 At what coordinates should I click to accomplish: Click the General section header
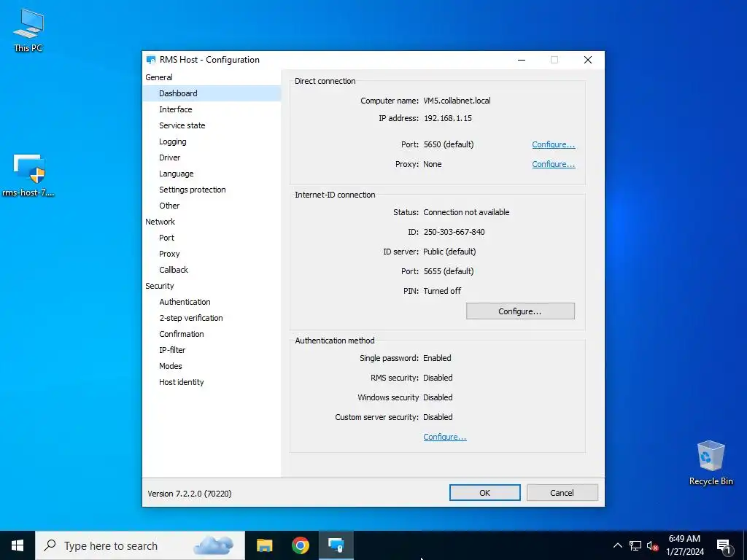point(159,77)
